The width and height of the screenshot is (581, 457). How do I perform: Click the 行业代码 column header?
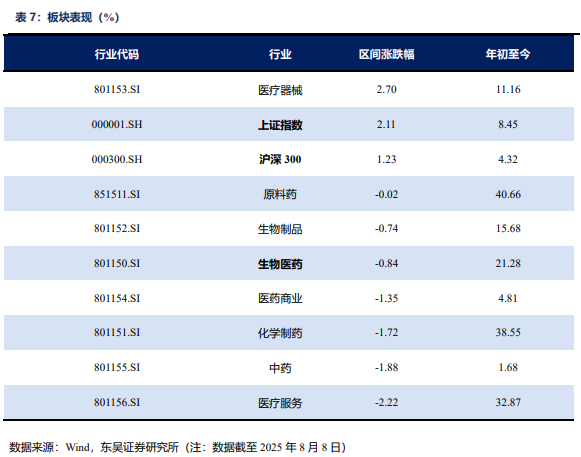tap(117, 54)
